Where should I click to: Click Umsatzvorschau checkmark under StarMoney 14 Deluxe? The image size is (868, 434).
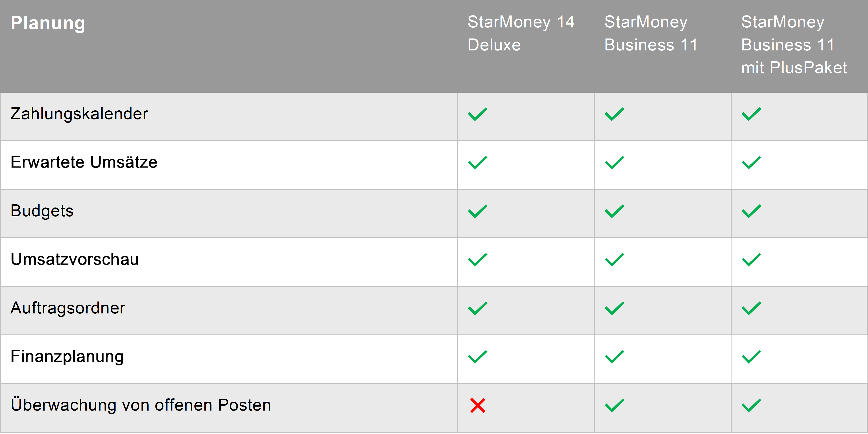[477, 260]
